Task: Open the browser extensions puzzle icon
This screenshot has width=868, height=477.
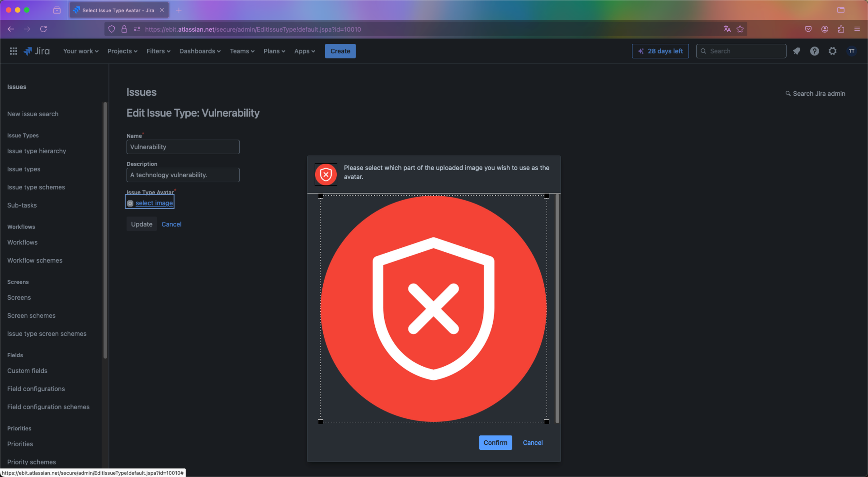Action: coord(841,29)
